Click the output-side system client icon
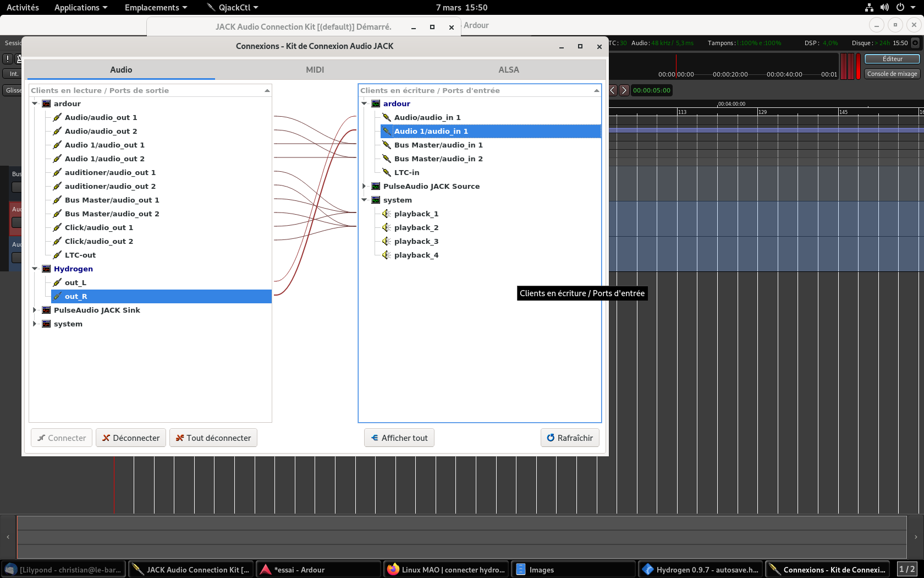The height and width of the screenshot is (578, 924). (x=47, y=324)
